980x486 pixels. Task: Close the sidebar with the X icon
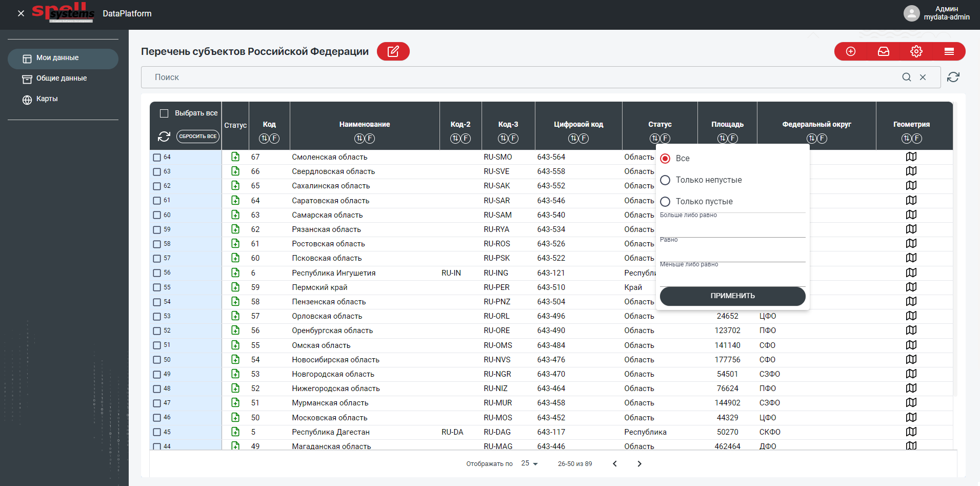pyautogui.click(x=21, y=13)
